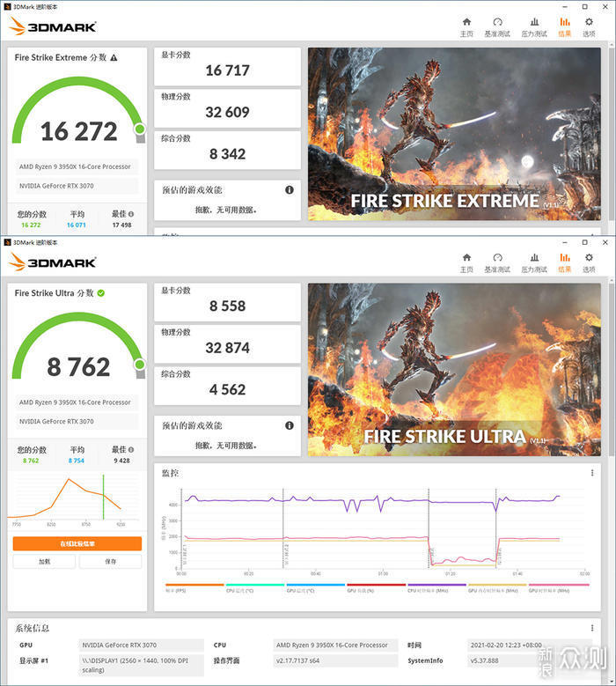Click the Extreme graphics score 16 717
This screenshot has width=616, height=686.
click(x=227, y=70)
